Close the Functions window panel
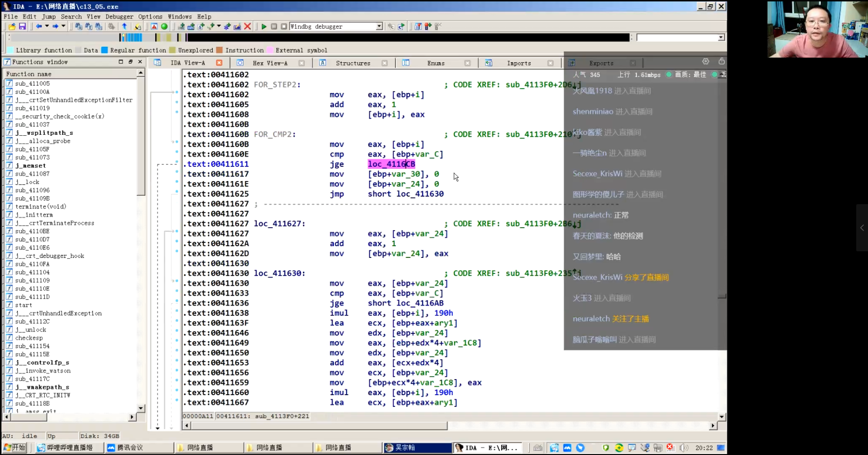 [x=140, y=62]
